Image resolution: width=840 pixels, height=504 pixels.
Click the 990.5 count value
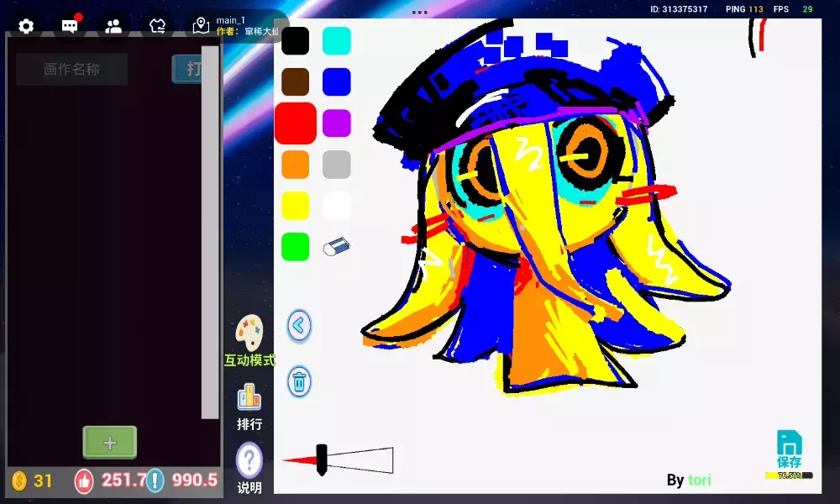click(195, 480)
